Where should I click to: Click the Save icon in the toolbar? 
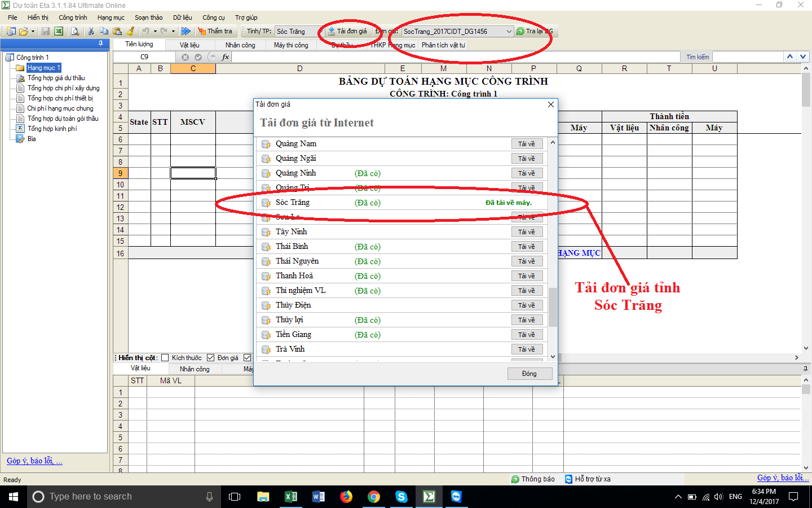(46, 31)
